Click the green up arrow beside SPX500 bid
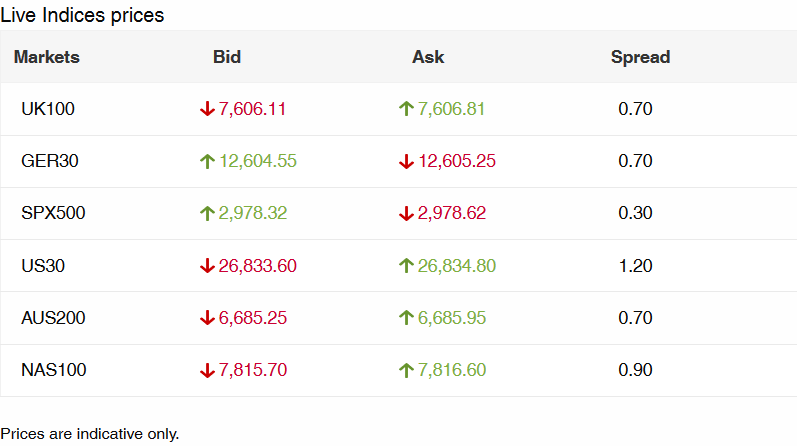 coord(207,213)
